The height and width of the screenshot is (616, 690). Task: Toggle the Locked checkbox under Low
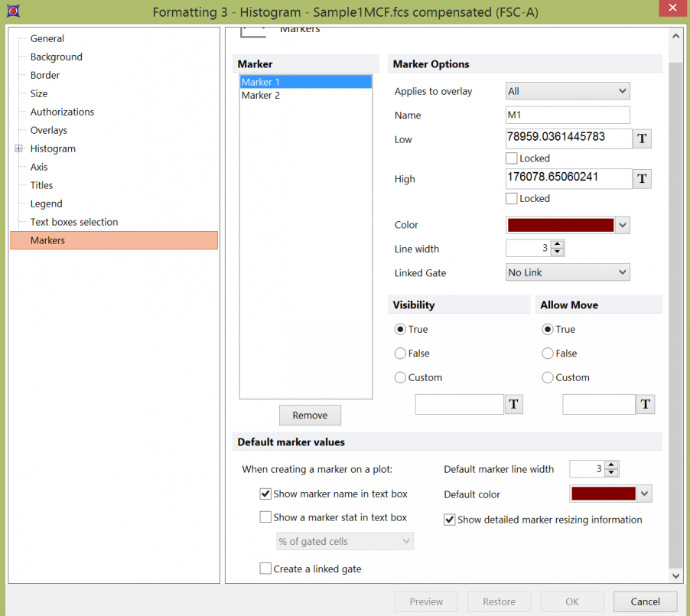[x=512, y=158]
